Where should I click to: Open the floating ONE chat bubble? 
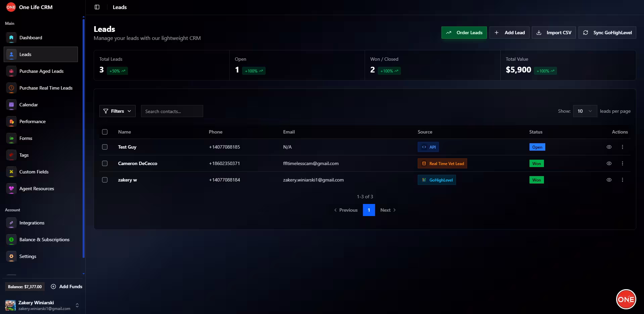click(x=626, y=299)
